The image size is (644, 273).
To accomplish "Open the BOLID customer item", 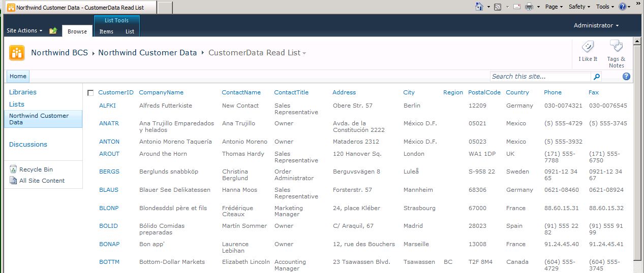I will pyautogui.click(x=108, y=226).
